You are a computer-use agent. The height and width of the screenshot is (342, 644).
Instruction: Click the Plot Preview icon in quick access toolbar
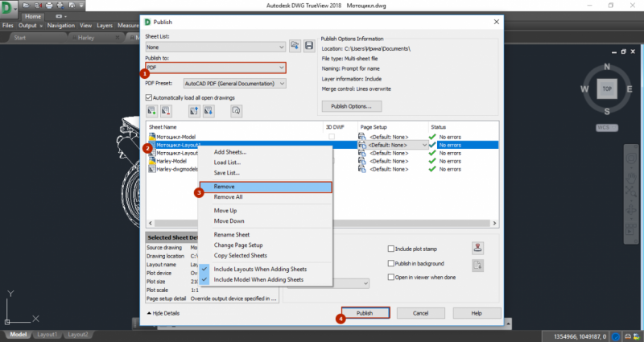pos(72,6)
